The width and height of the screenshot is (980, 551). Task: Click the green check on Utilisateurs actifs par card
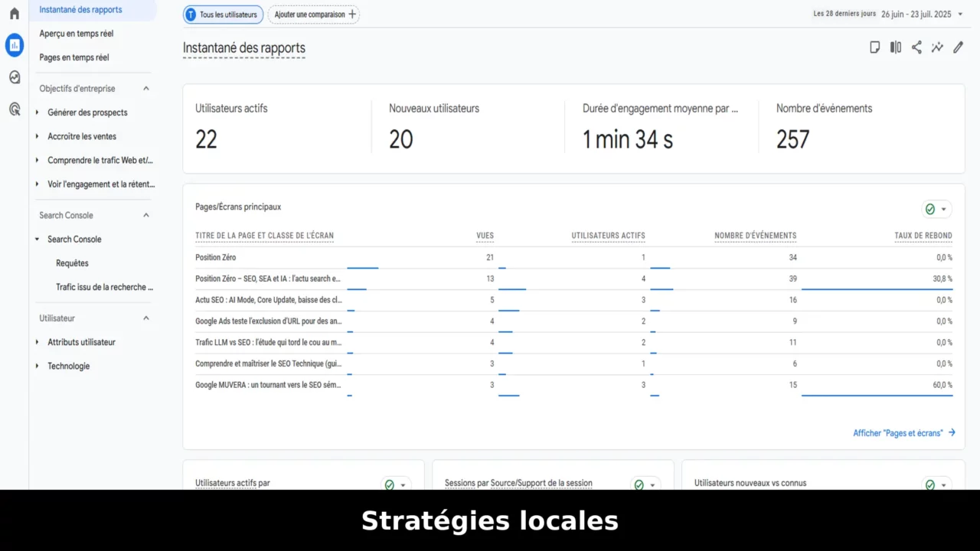389,484
